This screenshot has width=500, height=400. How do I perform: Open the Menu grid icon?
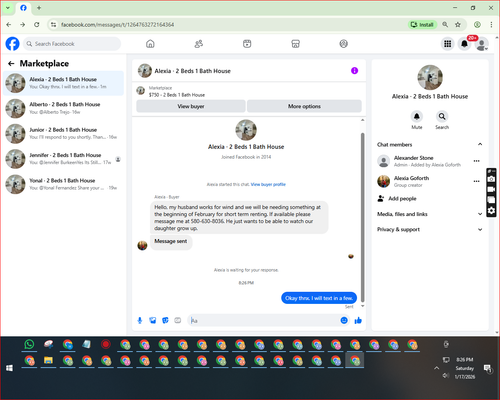448,44
